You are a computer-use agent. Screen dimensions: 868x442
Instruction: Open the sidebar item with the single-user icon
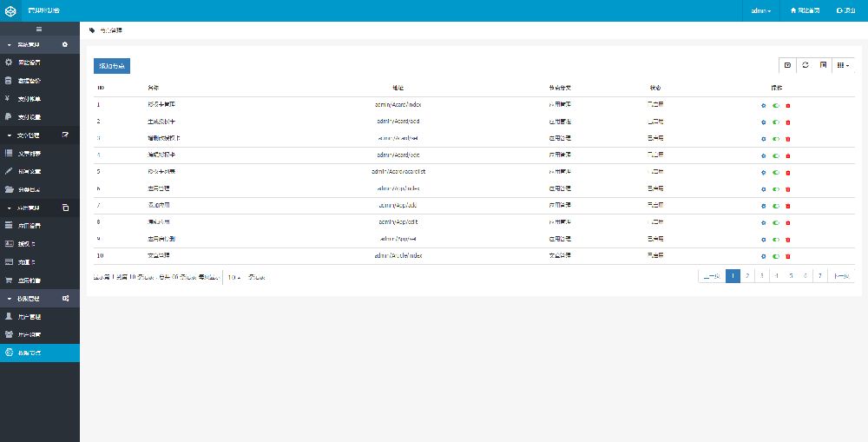click(x=40, y=316)
